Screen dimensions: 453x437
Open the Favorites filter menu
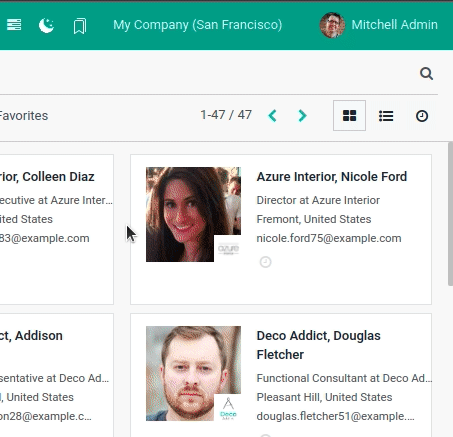(x=24, y=116)
